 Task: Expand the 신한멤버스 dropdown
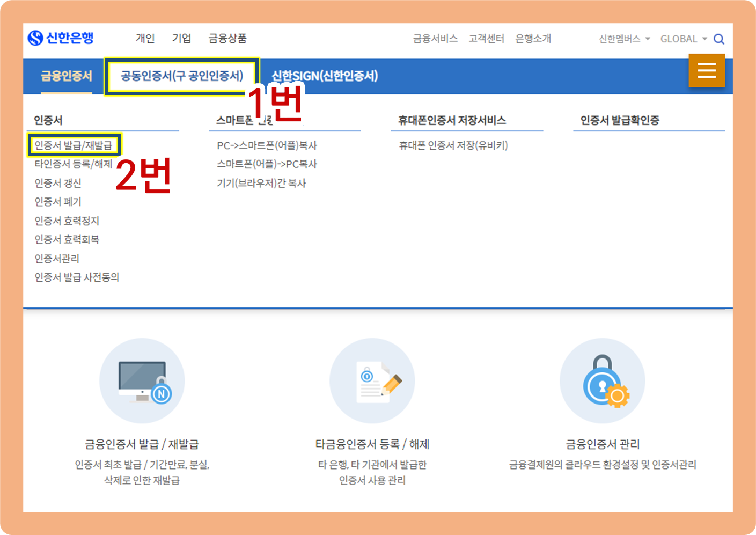tap(625, 39)
